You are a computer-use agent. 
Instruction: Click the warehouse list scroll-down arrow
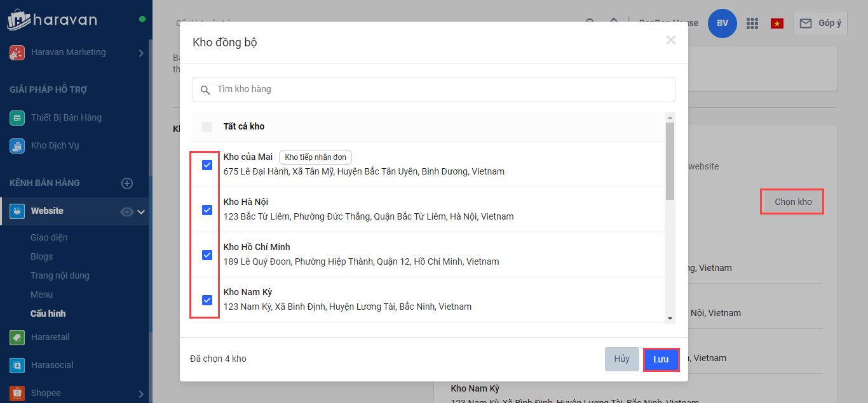coord(670,319)
